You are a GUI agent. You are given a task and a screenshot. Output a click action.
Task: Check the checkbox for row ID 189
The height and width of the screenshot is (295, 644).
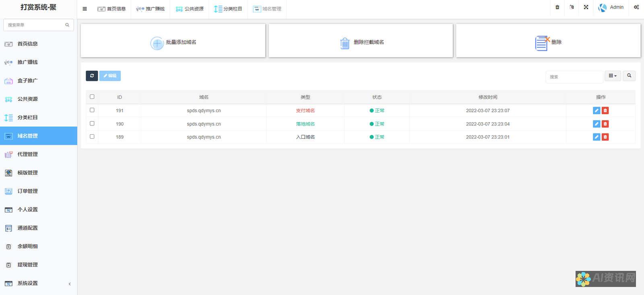(92, 136)
